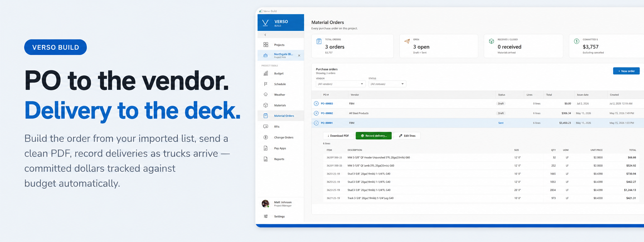Open RFIs from the sidebar menu
Image resolution: width=644 pixels, height=242 pixels.
click(277, 126)
